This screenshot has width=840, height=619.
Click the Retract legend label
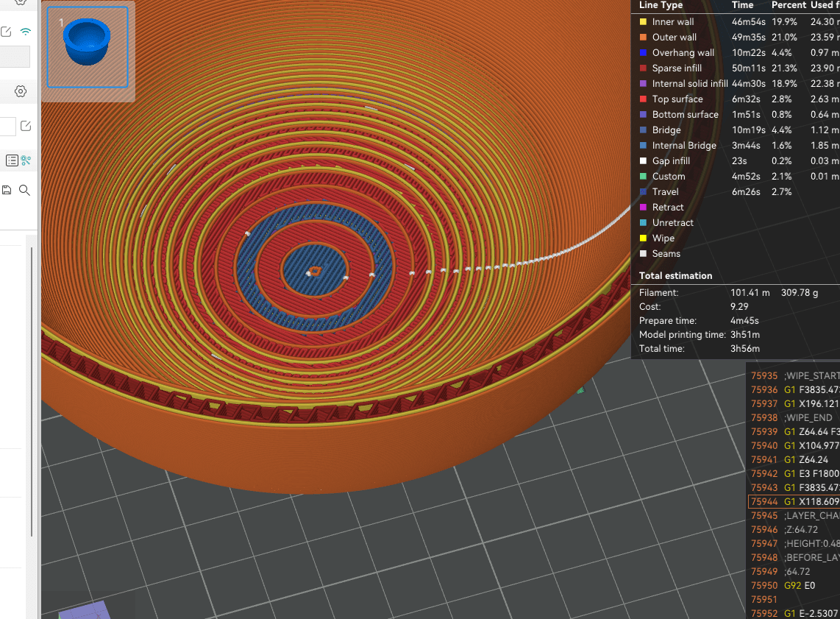(x=667, y=208)
